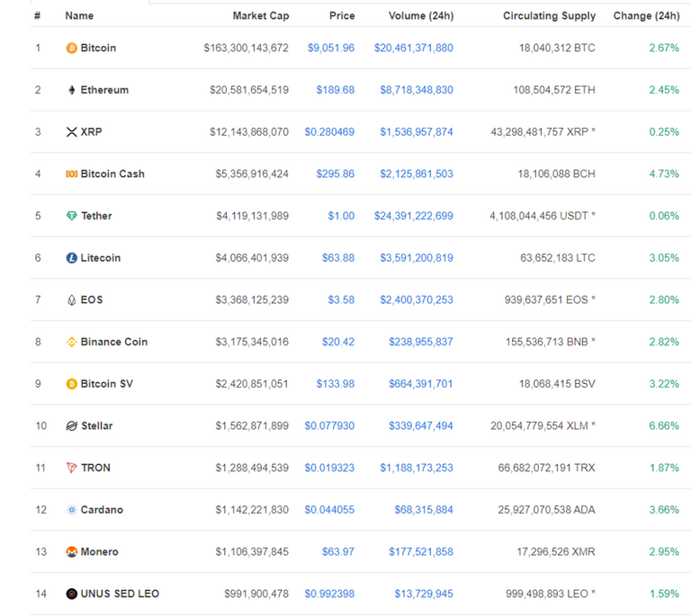
Task: Click the XRP cross logo icon
Action: click(x=71, y=132)
